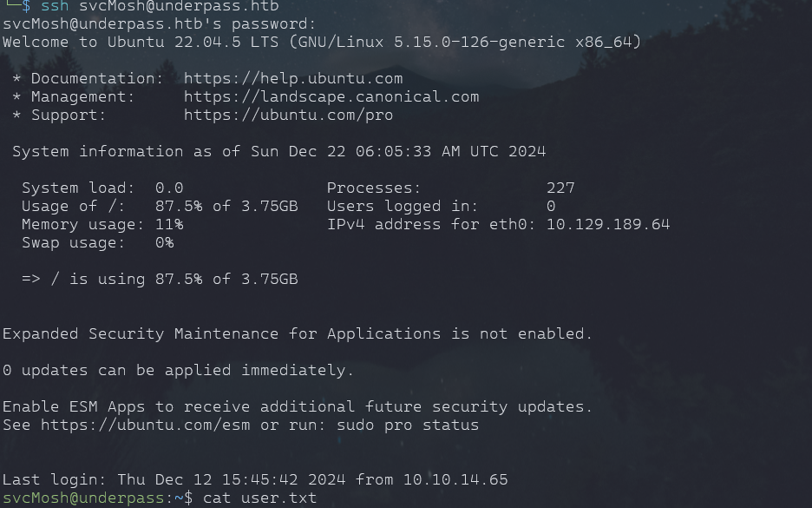Click the 'cat user.txt' command at the prompt
Viewport: 812px width, 508px height.
point(259,498)
